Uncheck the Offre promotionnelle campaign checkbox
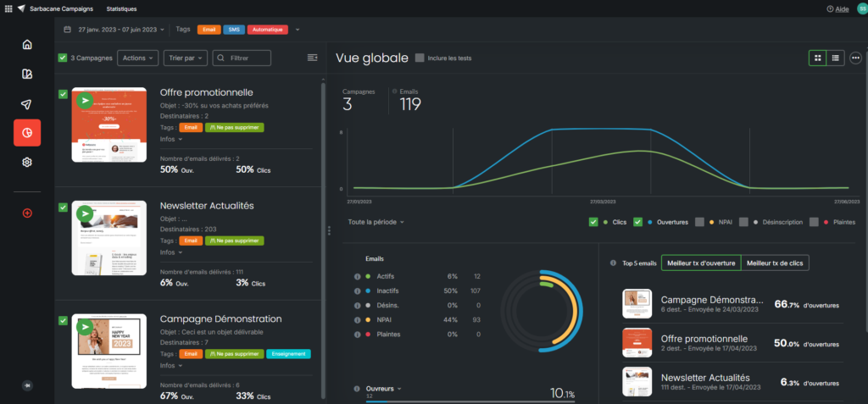 (63, 94)
